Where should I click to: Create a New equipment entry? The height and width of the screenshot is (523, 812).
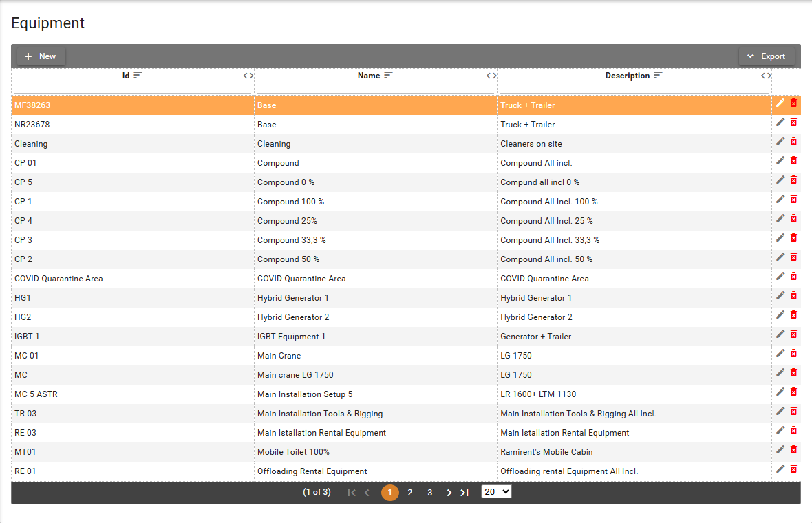[41, 56]
